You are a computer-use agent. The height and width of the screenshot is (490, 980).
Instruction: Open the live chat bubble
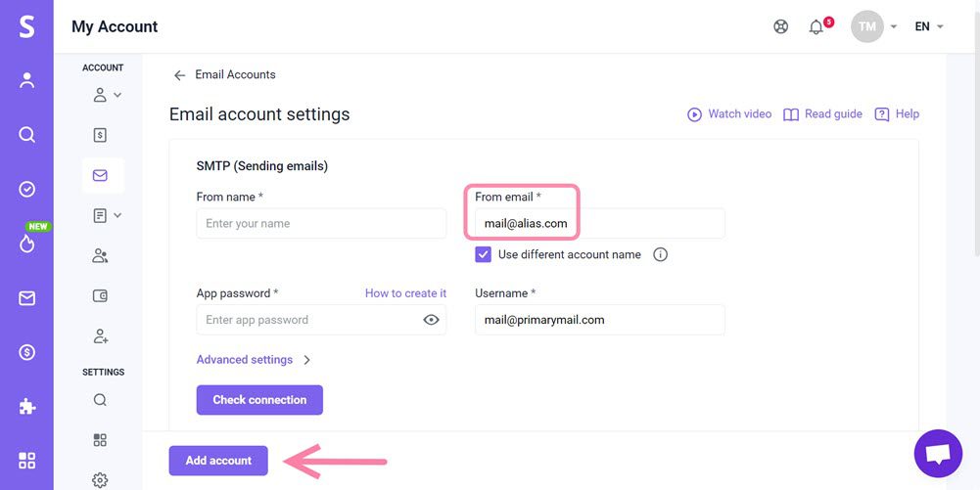coord(938,454)
